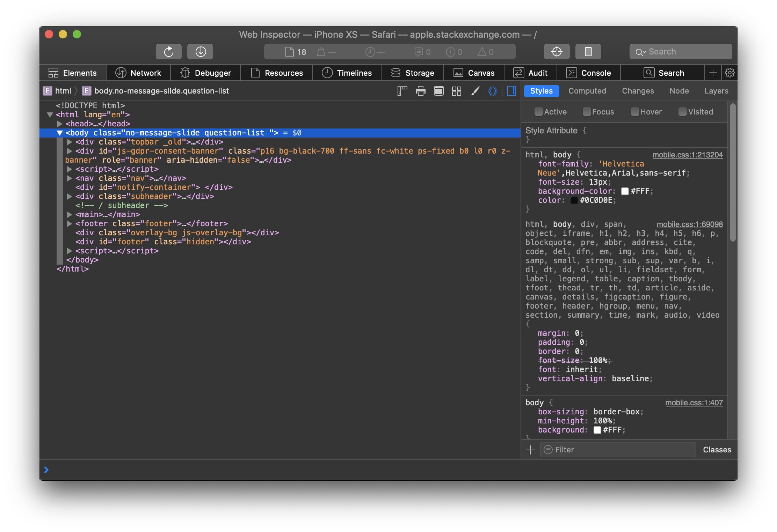The height and width of the screenshot is (532, 777).
Task: Toggle print media styles emulation icon
Action: click(420, 91)
